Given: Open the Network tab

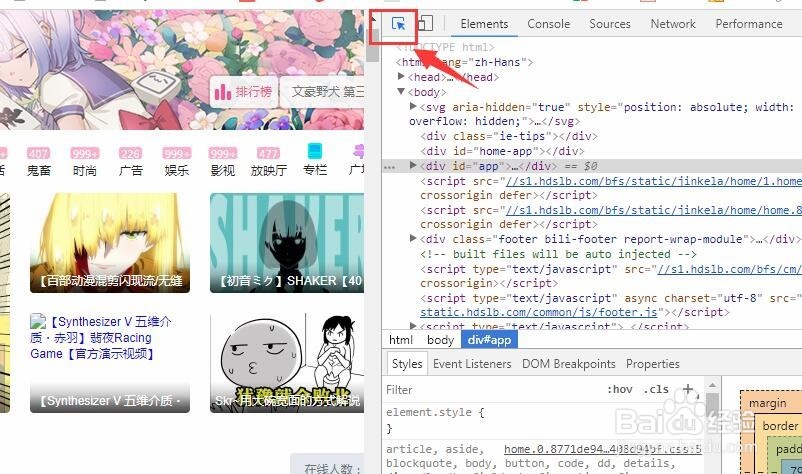Looking at the screenshot, I should pyautogui.click(x=673, y=24).
